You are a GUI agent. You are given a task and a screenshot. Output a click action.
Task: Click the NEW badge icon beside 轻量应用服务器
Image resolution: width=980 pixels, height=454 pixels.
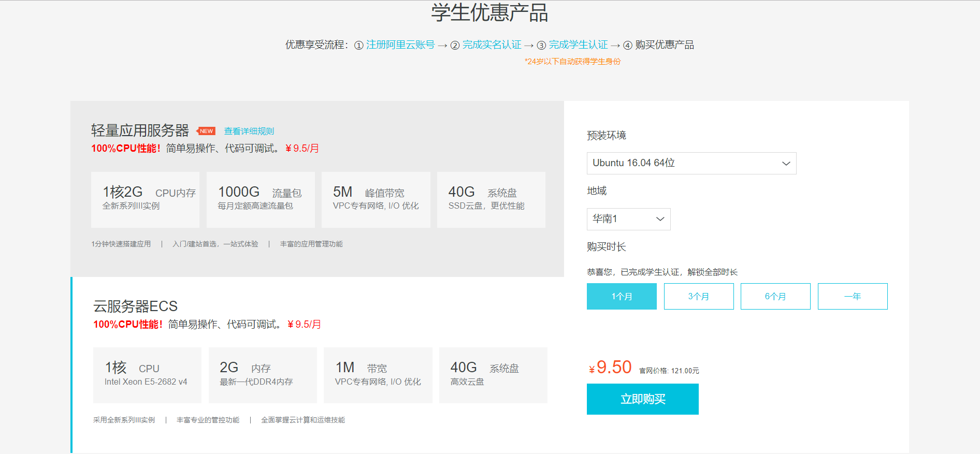coord(206,131)
